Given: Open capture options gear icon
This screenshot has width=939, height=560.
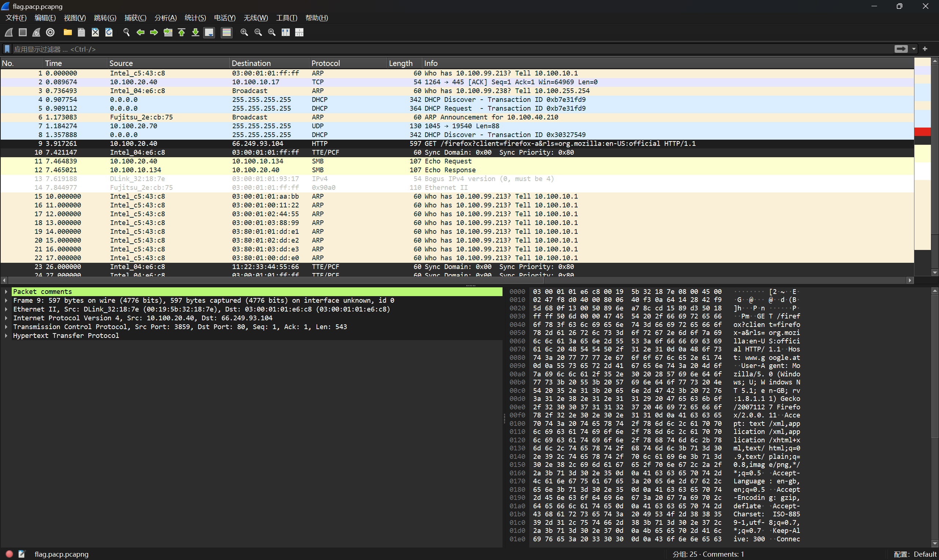Looking at the screenshot, I should pos(50,33).
